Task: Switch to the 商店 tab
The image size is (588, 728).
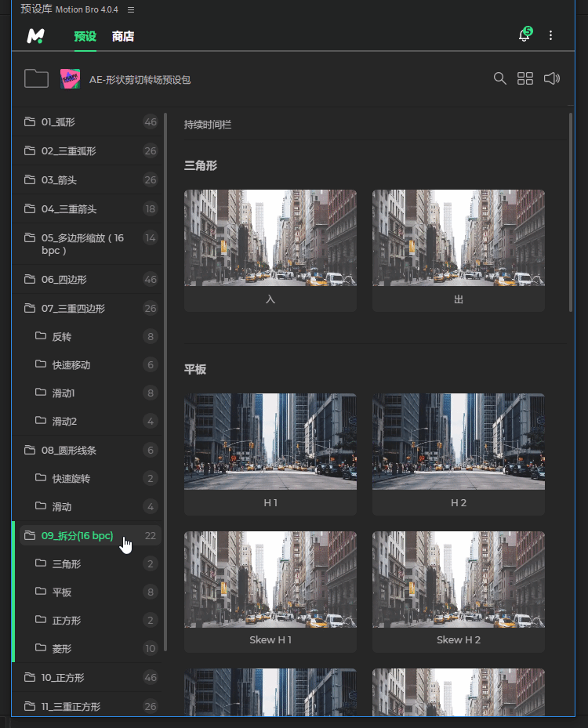Action: pos(123,36)
